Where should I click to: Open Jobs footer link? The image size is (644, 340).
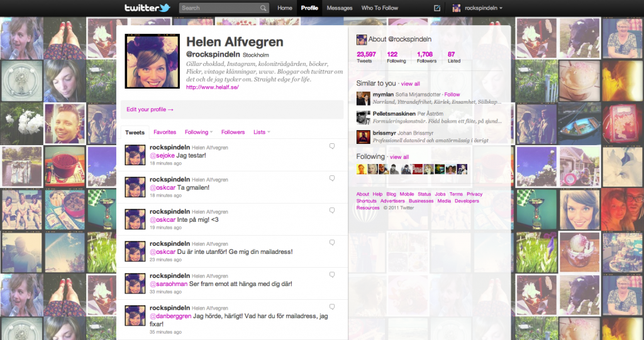coord(440,194)
